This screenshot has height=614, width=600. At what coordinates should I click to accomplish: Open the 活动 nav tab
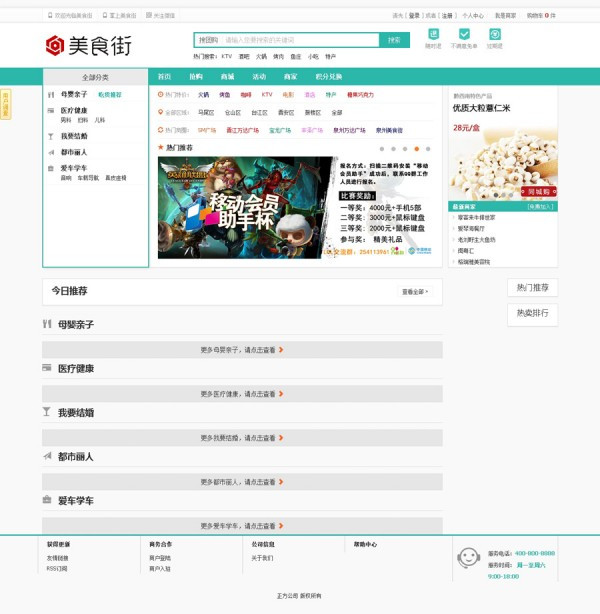259,77
